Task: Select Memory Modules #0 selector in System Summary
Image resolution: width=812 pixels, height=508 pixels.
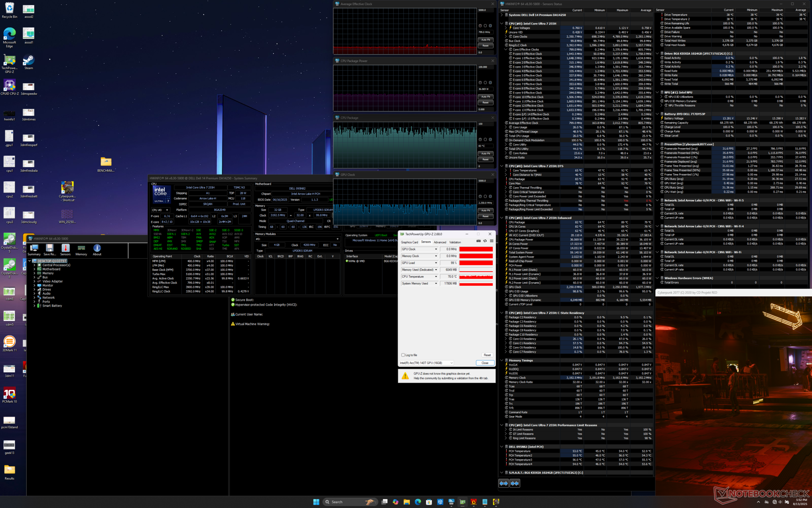Action: click(x=297, y=239)
